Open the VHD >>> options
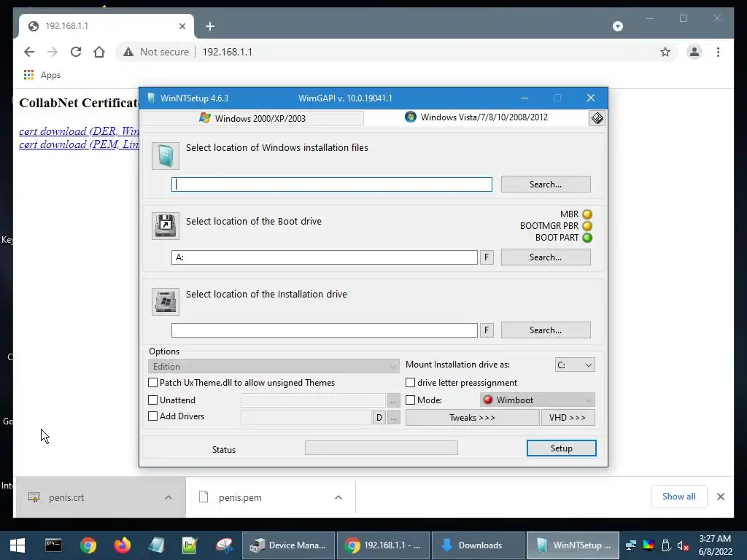Image resolution: width=747 pixels, height=560 pixels. coord(568,418)
